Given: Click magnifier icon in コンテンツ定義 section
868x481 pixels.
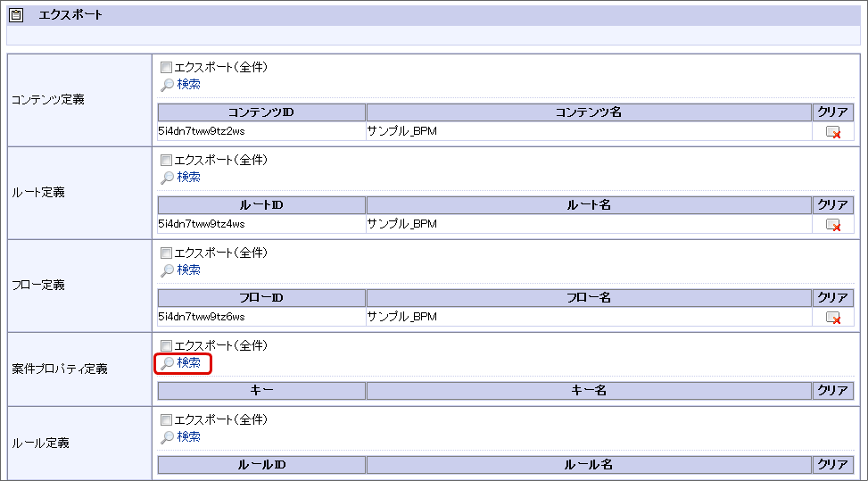Looking at the screenshot, I should pos(167,85).
